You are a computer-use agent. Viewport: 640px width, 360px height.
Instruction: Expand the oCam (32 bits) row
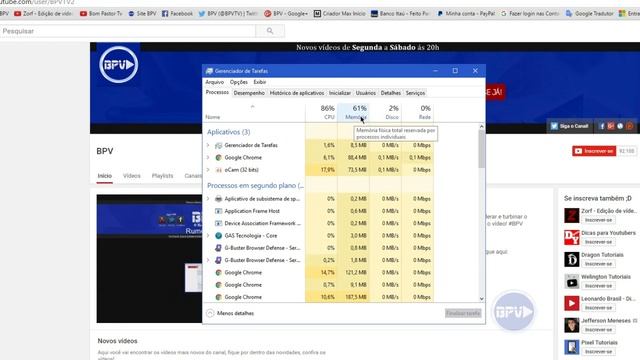click(208, 170)
